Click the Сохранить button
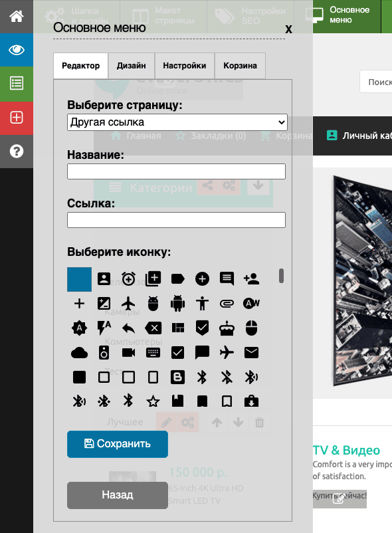Viewport: 392px width, 533px height. point(118,444)
